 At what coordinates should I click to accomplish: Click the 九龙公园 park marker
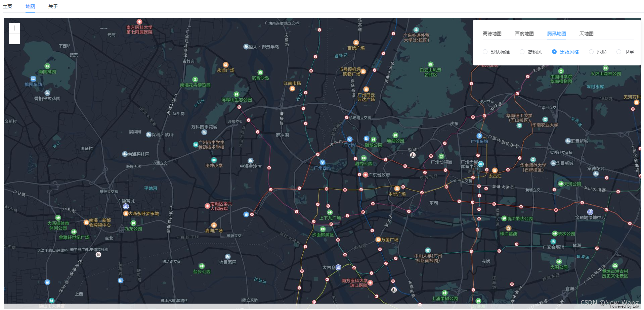(133, 223)
